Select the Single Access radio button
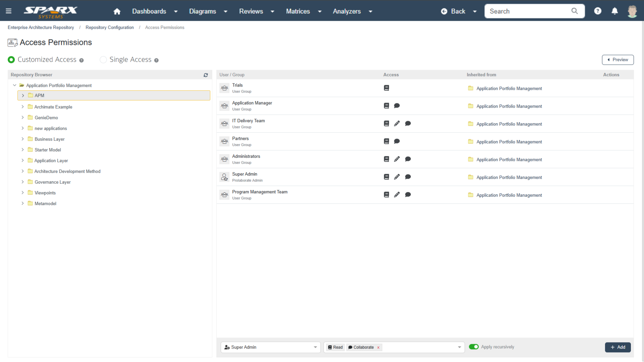The width and height of the screenshot is (644, 362). pos(103,60)
